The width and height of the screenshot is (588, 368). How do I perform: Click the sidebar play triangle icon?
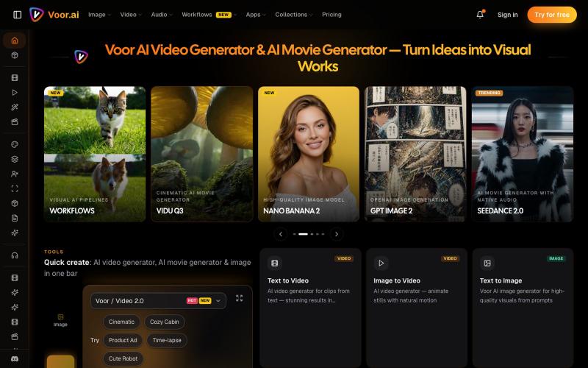(x=15, y=93)
